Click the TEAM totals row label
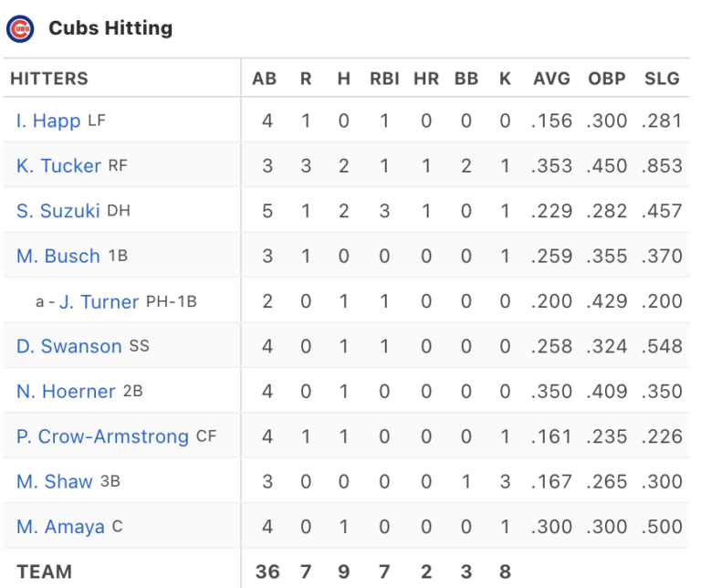The image size is (701, 588). [44, 572]
